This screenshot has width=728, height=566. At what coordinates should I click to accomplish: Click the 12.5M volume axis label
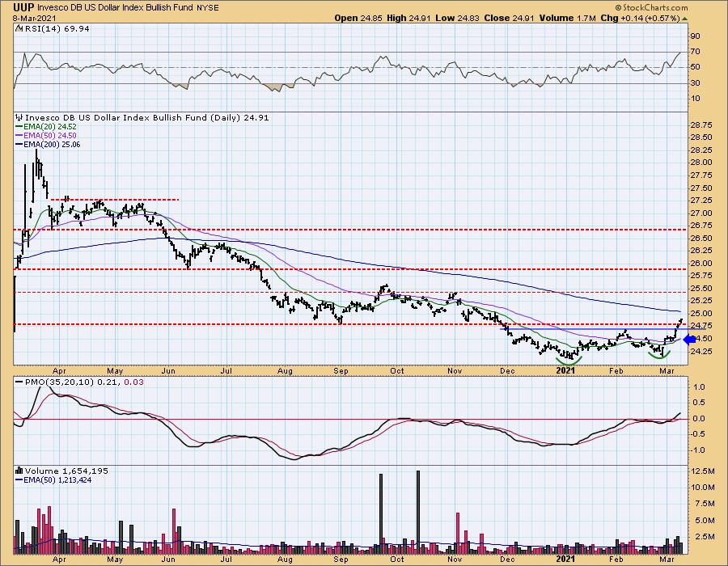pyautogui.click(x=702, y=471)
